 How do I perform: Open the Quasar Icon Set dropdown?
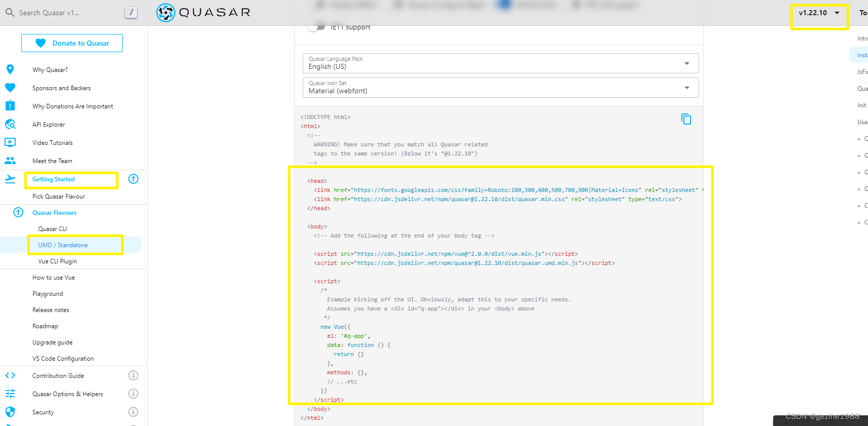coord(501,88)
